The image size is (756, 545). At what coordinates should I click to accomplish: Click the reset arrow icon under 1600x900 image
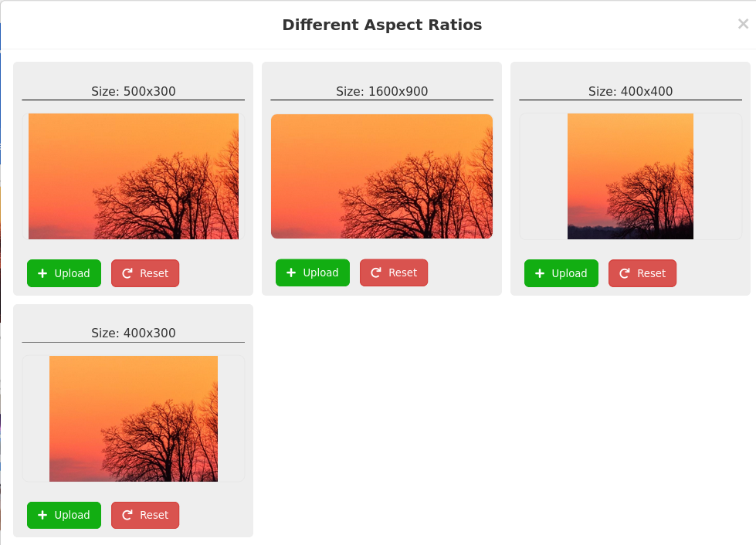click(376, 272)
